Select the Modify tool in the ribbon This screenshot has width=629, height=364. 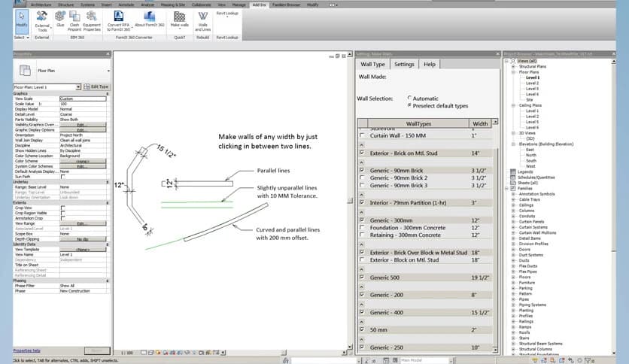tap(21, 20)
